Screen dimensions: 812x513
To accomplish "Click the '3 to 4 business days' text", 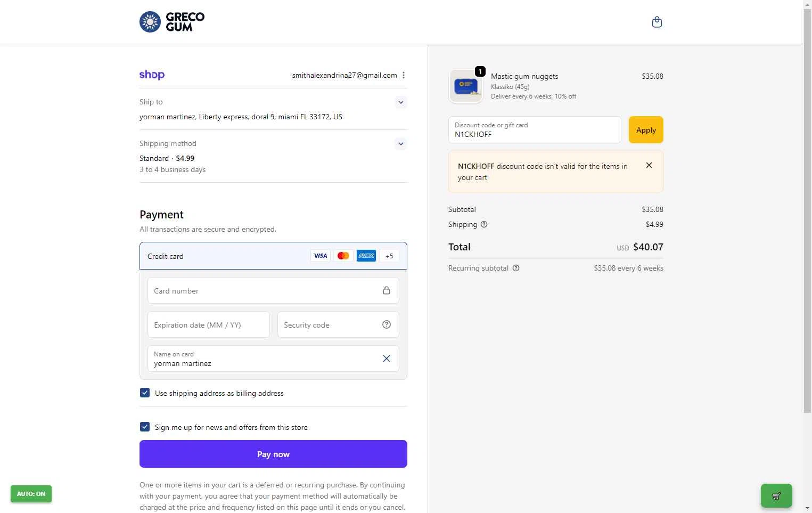I will click(x=173, y=169).
